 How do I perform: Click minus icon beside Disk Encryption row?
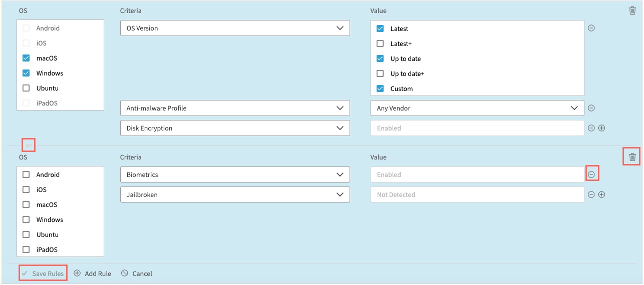[591, 128]
